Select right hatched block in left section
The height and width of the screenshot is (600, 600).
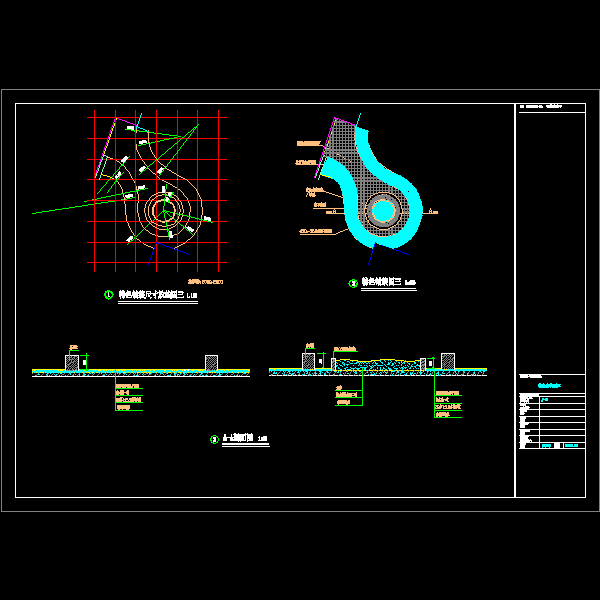(x=211, y=362)
